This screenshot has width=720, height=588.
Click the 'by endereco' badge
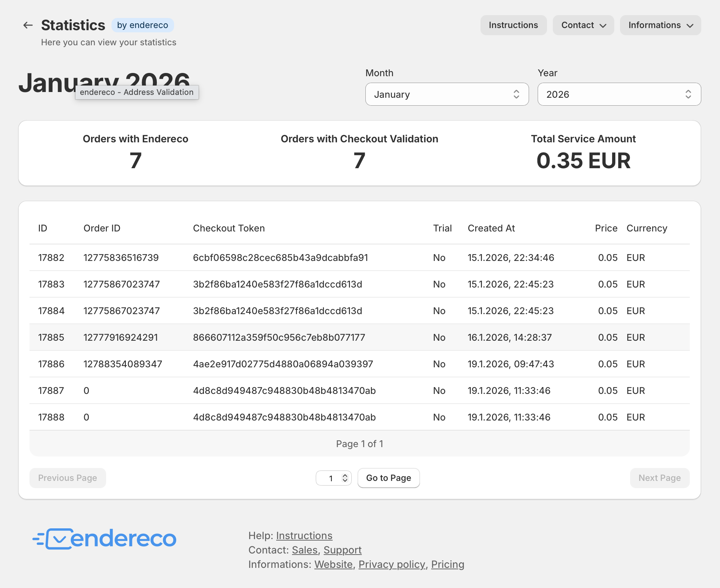[x=142, y=25]
